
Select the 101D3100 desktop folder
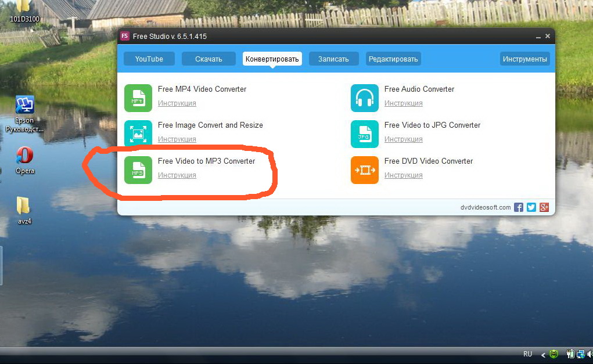click(x=24, y=12)
